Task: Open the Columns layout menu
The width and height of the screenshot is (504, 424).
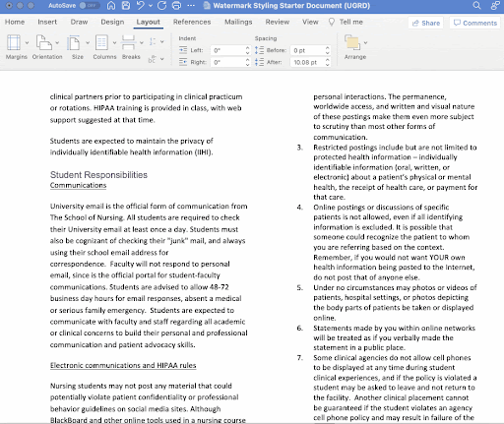Action: tap(104, 47)
